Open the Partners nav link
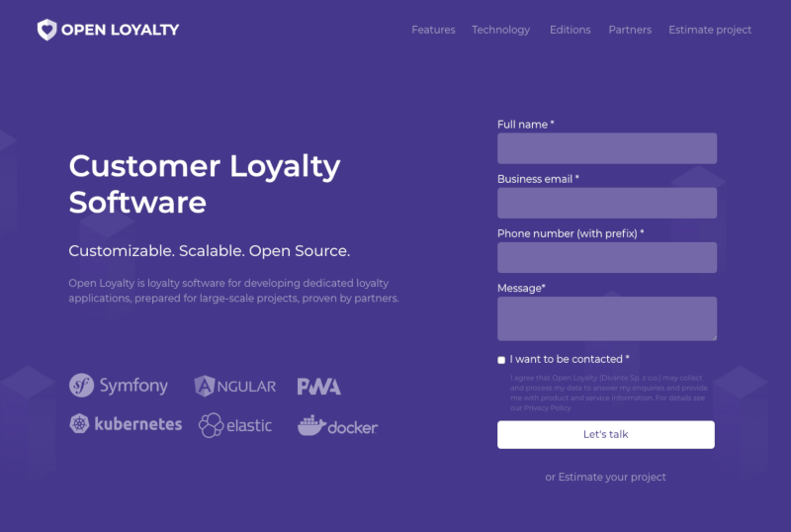Screen dimensions: 791x532 click(630, 30)
